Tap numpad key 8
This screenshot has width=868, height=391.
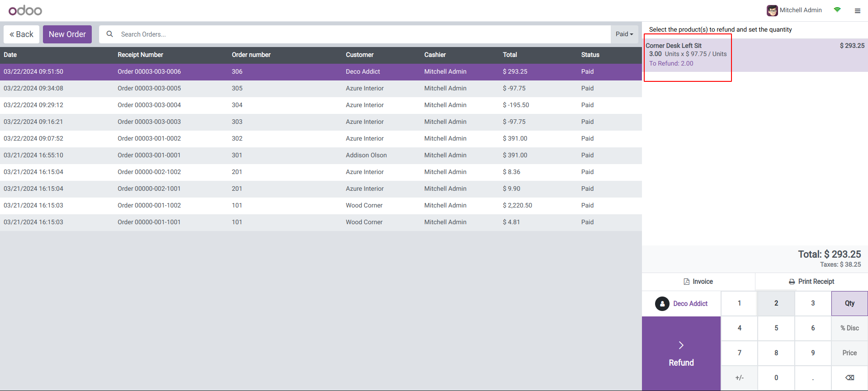(776, 353)
